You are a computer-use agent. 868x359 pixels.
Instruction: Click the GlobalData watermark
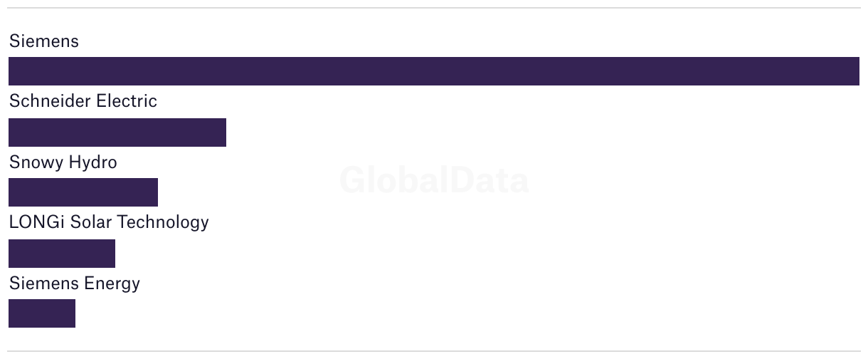[x=434, y=180]
